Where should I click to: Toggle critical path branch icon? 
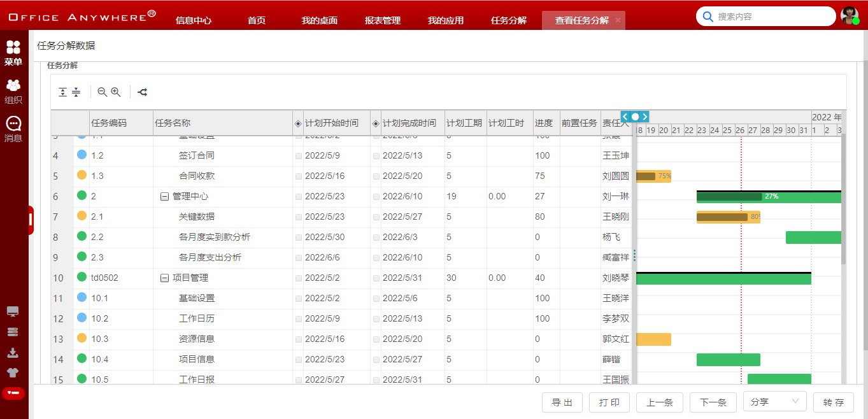143,92
